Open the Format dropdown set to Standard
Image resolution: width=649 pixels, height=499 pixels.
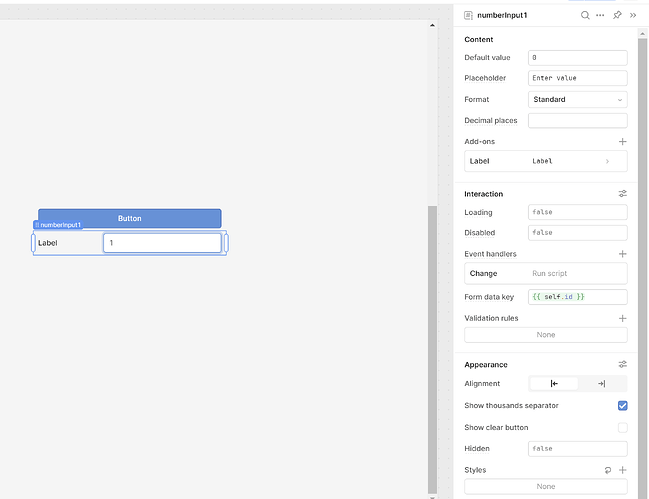pyautogui.click(x=578, y=99)
